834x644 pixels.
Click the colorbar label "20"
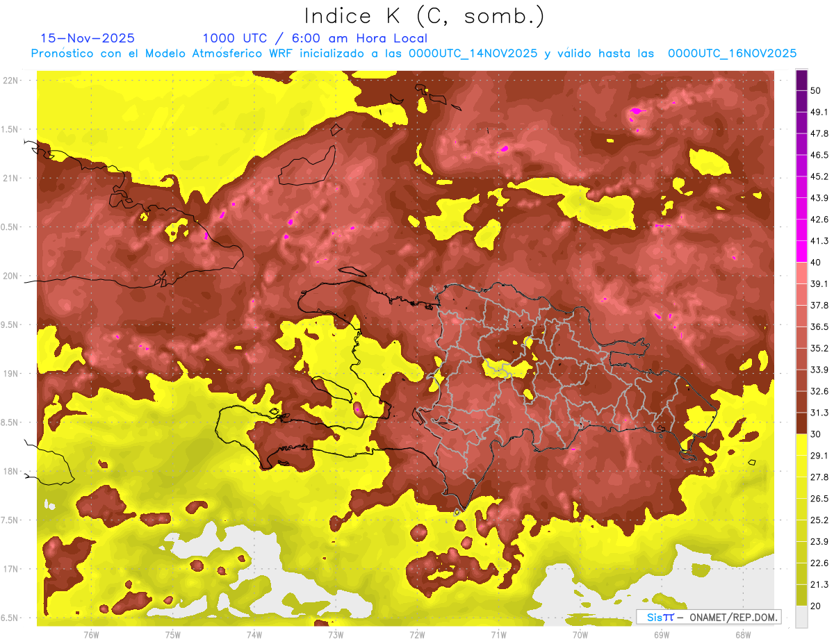pyautogui.click(x=816, y=606)
